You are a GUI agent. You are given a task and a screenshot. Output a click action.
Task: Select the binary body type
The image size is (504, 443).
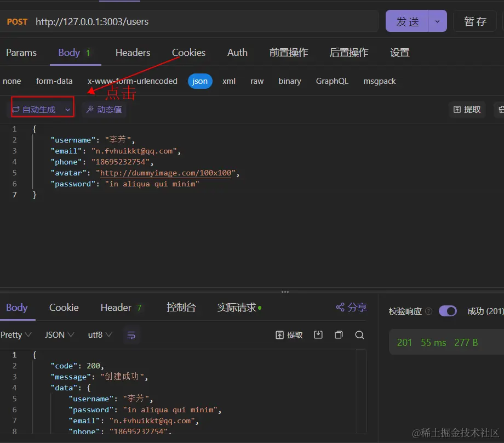click(290, 81)
